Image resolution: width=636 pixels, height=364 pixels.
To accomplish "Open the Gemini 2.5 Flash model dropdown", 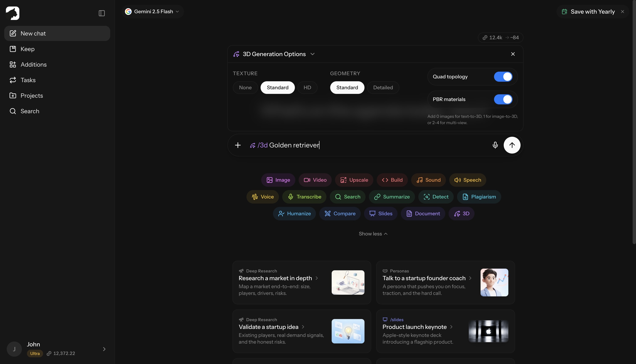I will coord(152,12).
